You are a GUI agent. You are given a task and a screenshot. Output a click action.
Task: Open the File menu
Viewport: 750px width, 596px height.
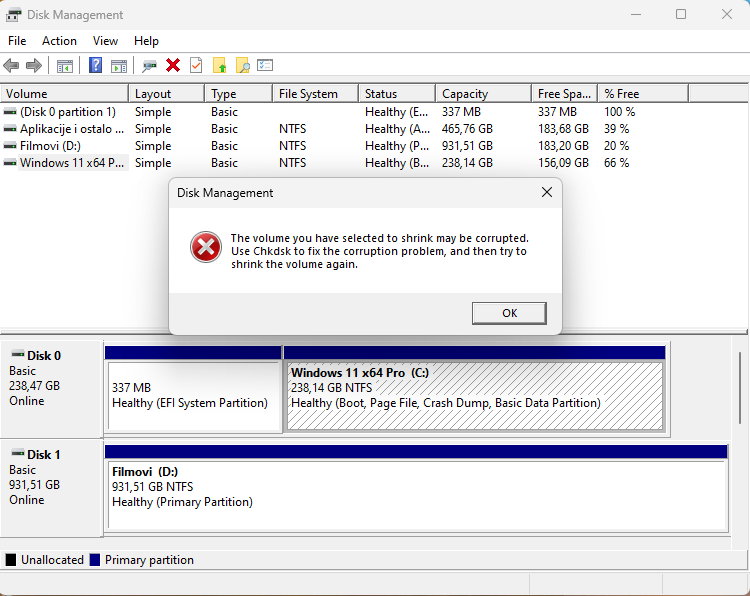click(x=17, y=41)
